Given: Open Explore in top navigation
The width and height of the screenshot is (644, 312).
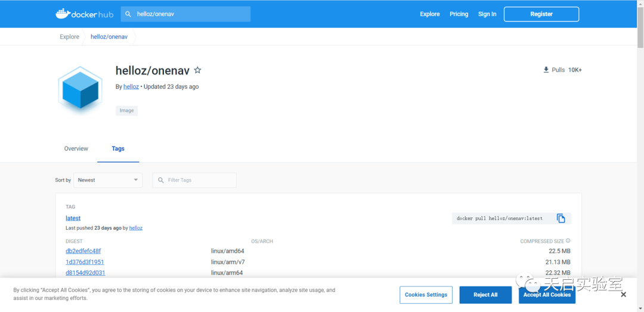Looking at the screenshot, I should coord(429,14).
